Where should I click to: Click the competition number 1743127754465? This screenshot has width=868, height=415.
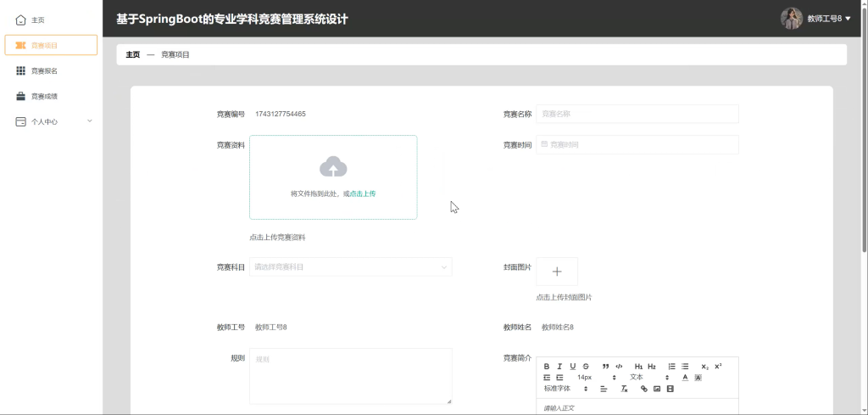click(x=280, y=114)
